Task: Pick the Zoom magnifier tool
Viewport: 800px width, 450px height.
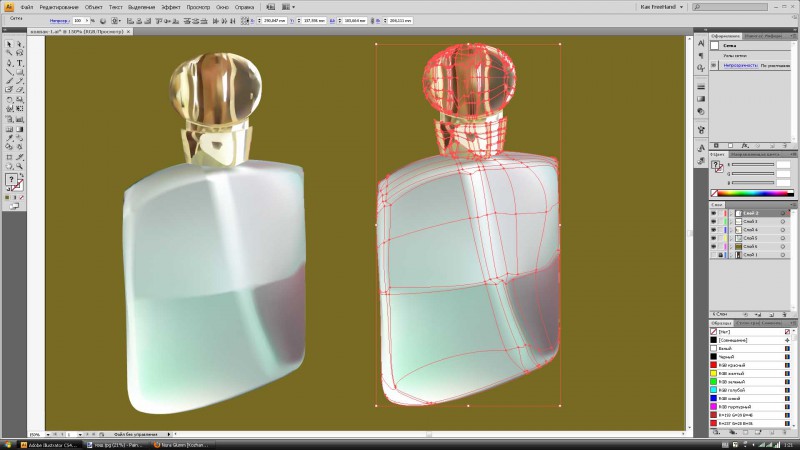Action: (x=20, y=168)
